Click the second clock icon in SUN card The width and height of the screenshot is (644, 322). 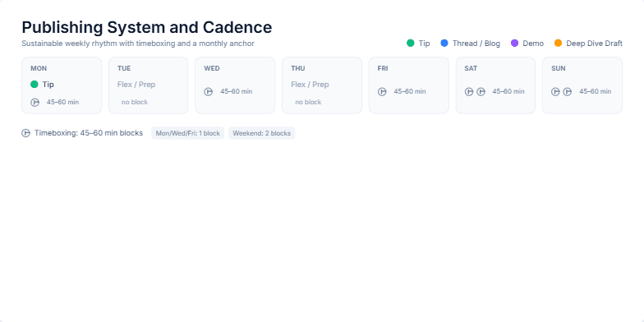point(567,92)
